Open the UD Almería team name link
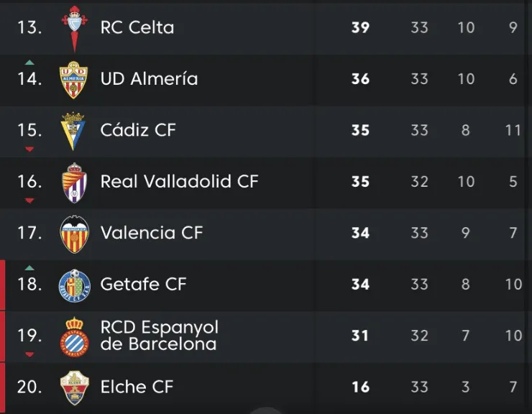The width and height of the screenshot is (532, 414). (149, 79)
